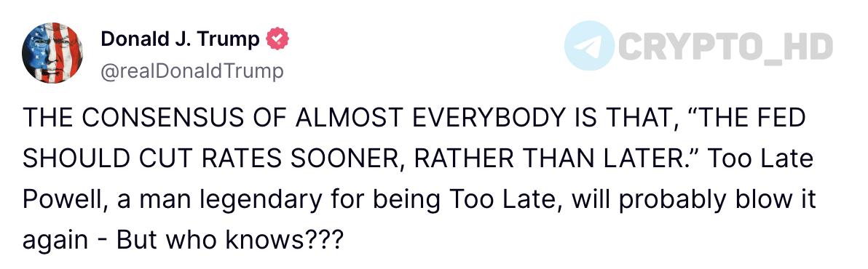Click the red verified checkmark badge

[x=277, y=39]
